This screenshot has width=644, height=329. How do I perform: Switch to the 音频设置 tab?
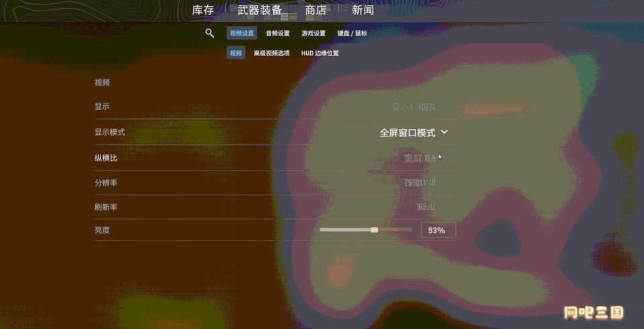[x=278, y=34]
